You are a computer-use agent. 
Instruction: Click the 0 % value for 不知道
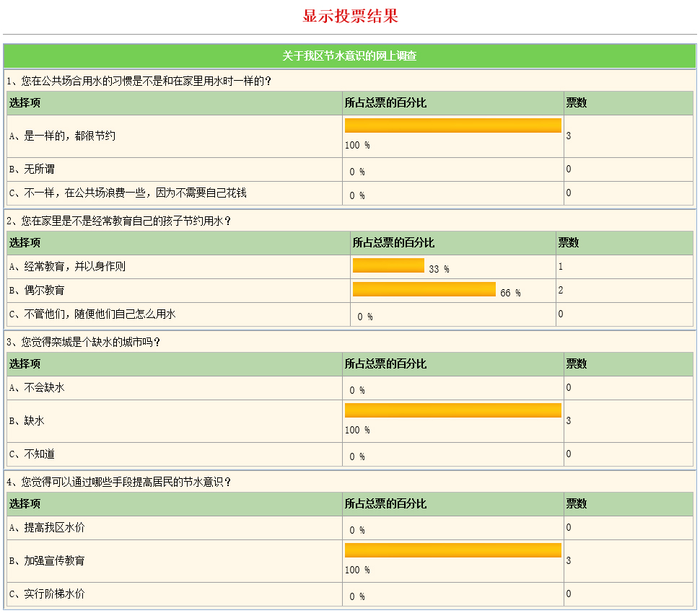point(357,457)
